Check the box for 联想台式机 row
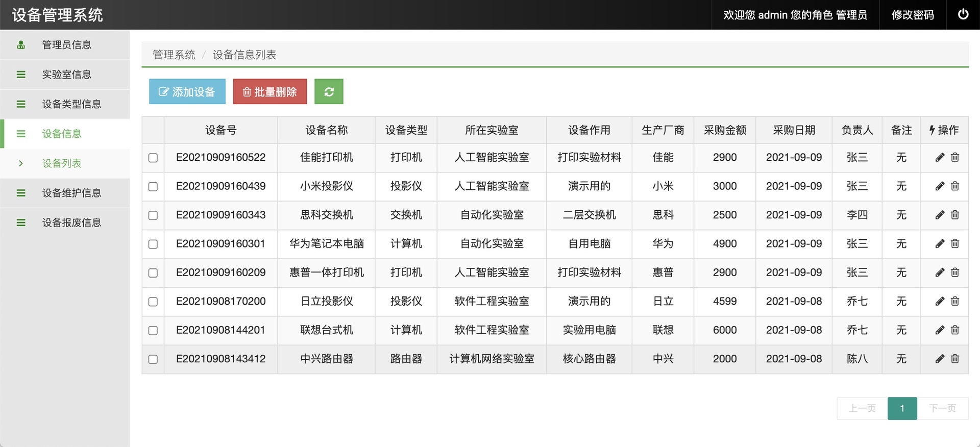Viewport: 980px width, 447px height. click(x=153, y=330)
